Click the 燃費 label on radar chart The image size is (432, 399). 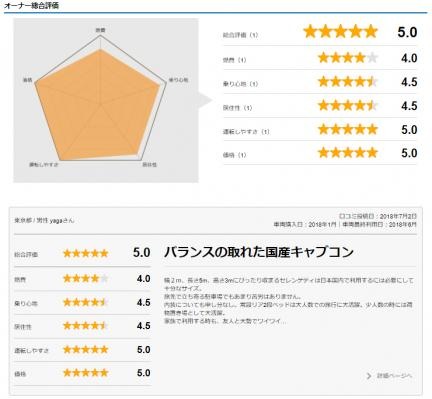(100, 30)
